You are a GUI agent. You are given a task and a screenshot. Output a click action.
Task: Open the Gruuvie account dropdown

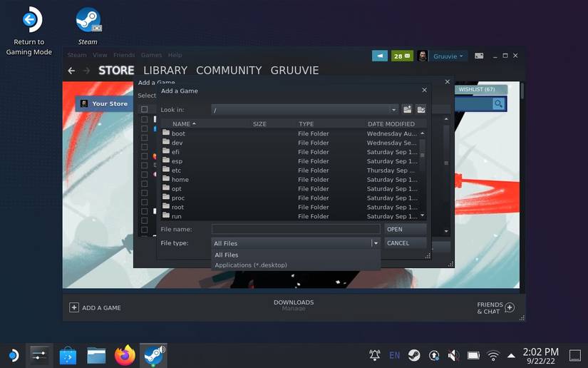coord(449,56)
